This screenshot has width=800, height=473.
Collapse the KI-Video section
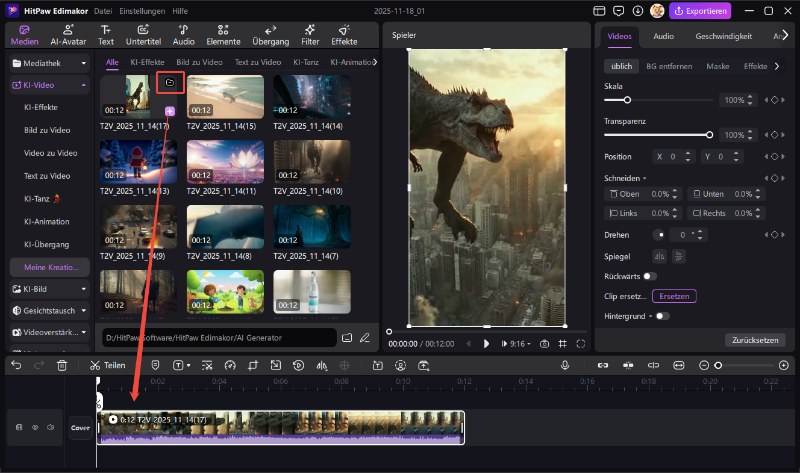[x=84, y=85]
